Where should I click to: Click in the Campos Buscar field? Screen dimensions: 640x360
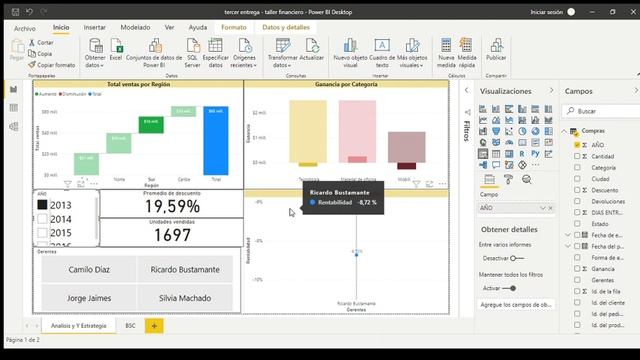click(601, 111)
